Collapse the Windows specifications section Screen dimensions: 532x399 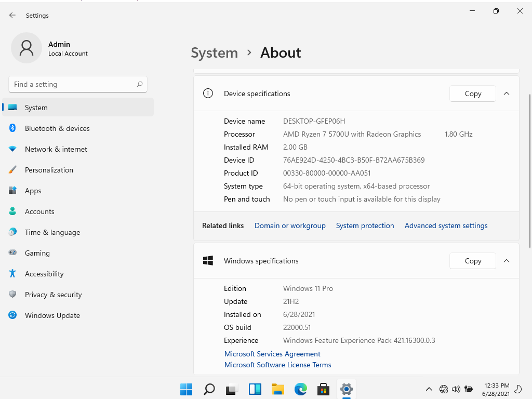(x=507, y=261)
